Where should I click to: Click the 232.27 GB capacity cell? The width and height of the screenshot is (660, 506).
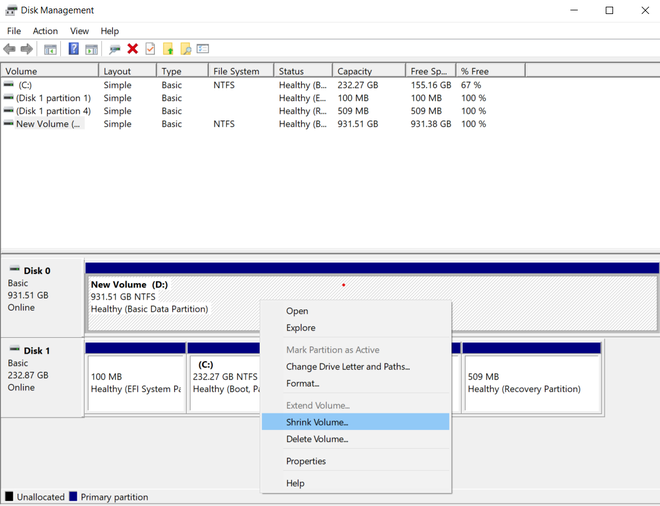pos(358,85)
